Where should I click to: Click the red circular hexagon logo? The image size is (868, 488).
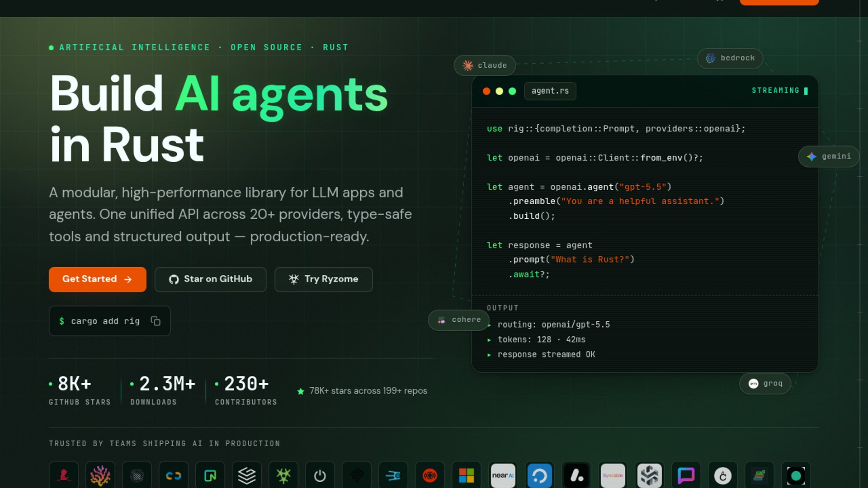coord(430,475)
